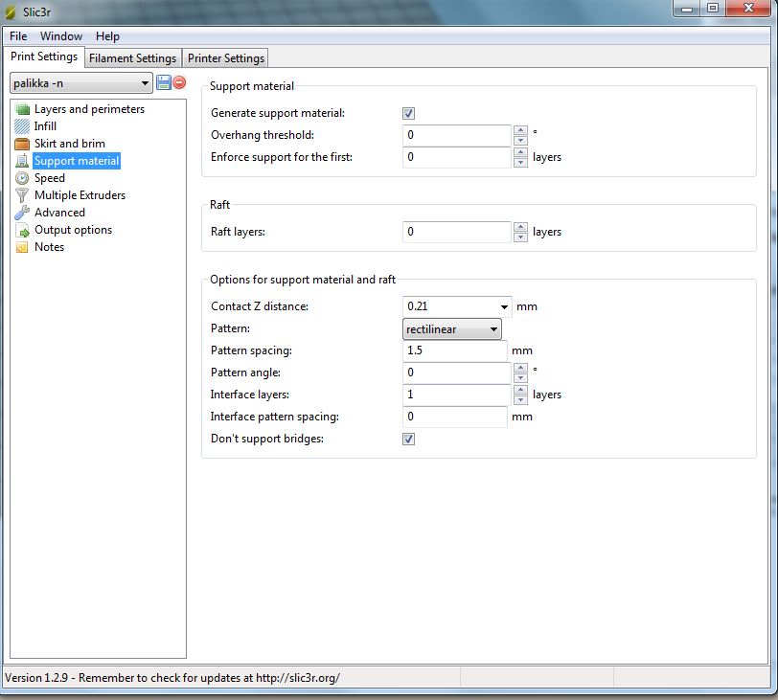Click the Interface pattern spacing field
Screen dimensions: 778x700
[x=455, y=417]
